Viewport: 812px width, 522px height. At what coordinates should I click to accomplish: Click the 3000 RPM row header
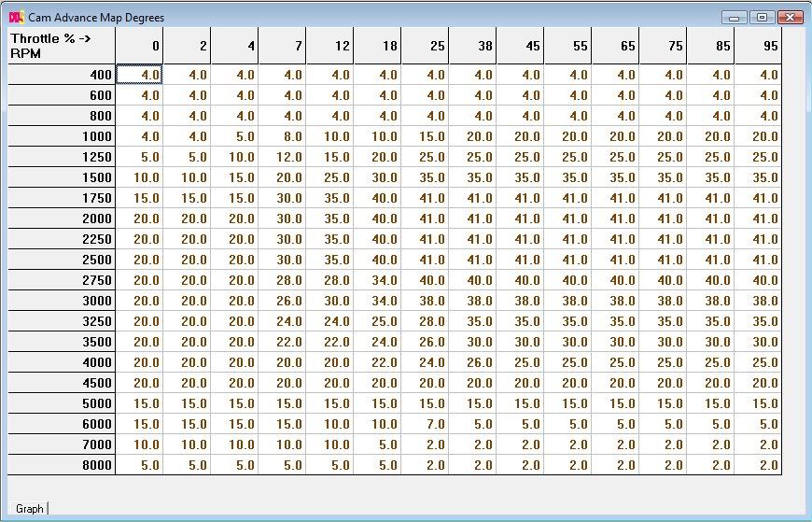pos(62,301)
